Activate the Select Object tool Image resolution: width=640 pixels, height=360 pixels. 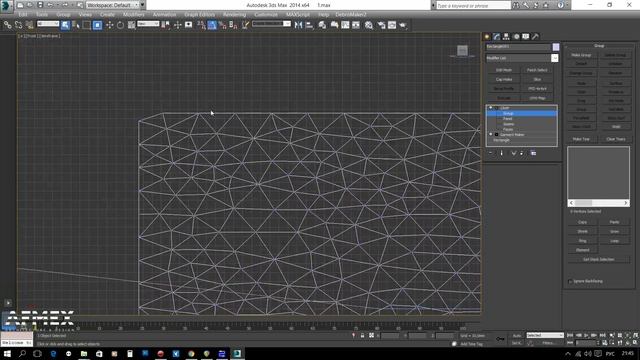pyautogui.click(x=65, y=25)
